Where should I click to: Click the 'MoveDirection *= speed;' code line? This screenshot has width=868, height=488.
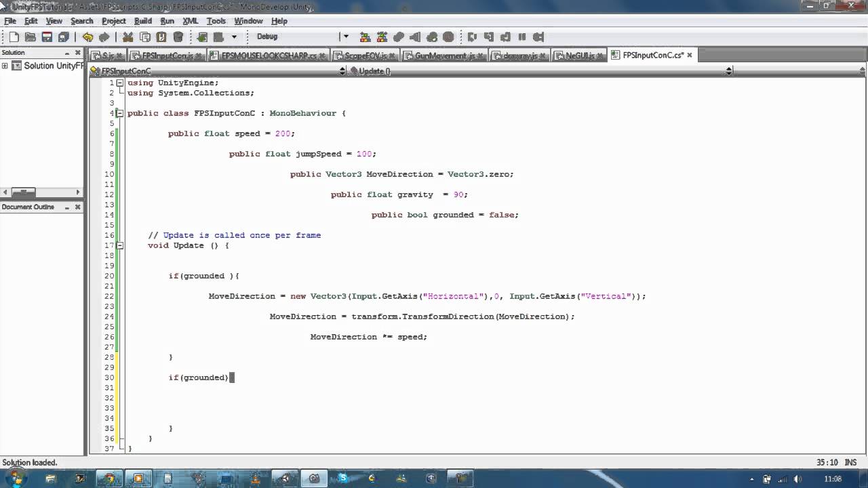(369, 337)
